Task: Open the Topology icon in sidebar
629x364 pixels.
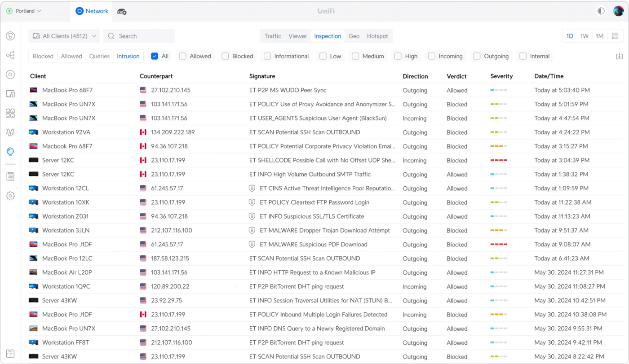Action: [10, 55]
